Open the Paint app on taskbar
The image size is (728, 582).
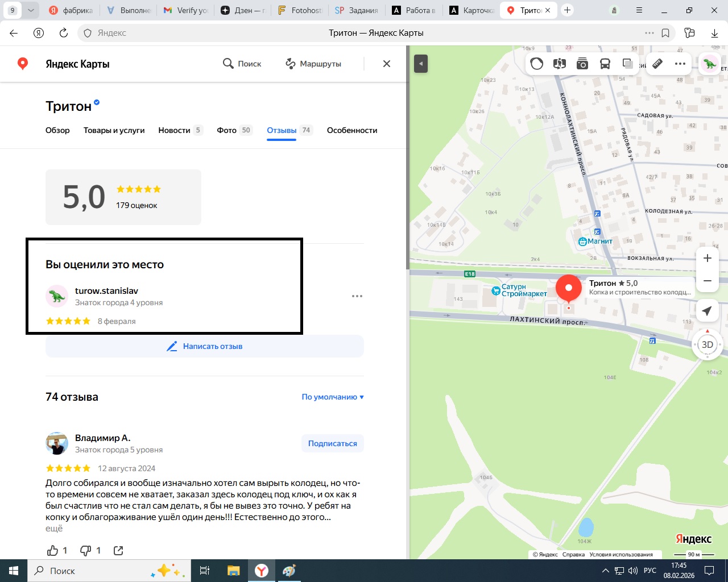point(289,571)
